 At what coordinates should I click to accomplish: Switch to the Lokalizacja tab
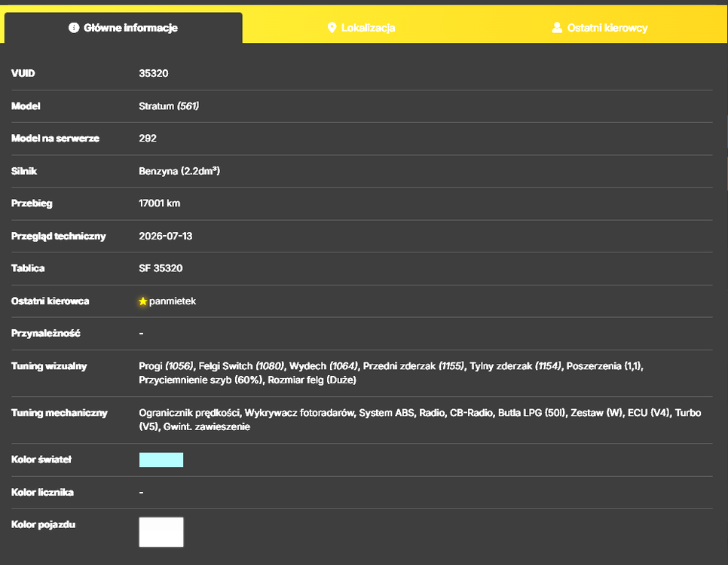click(361, 28)
